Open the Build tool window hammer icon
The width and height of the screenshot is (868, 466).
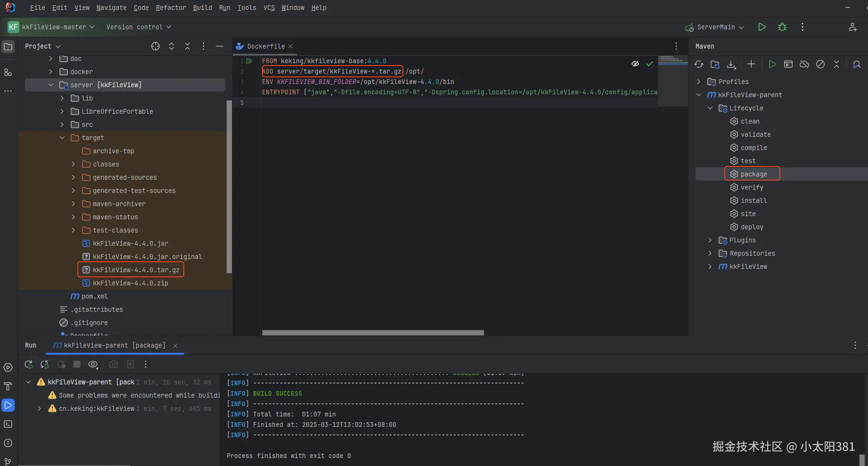(8, 386)
